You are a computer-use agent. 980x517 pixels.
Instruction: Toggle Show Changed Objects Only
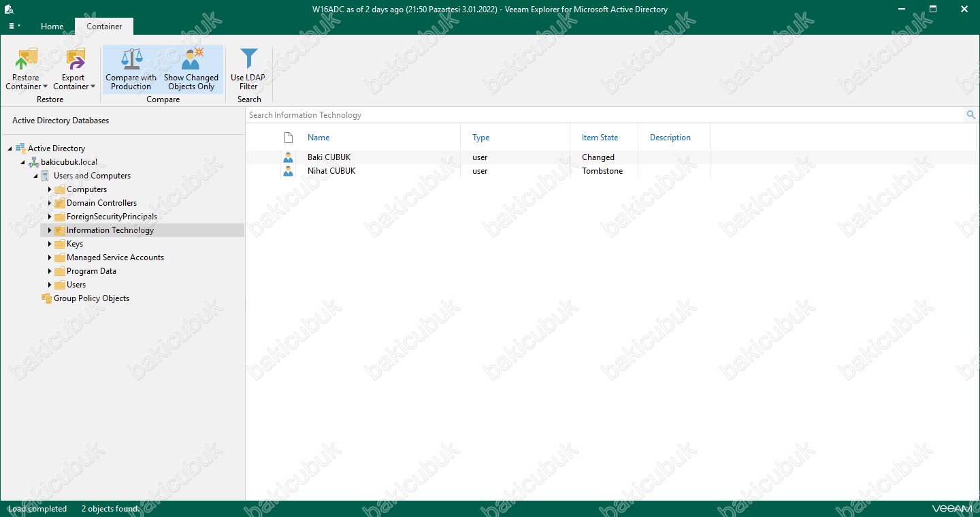tap(191, 69)
